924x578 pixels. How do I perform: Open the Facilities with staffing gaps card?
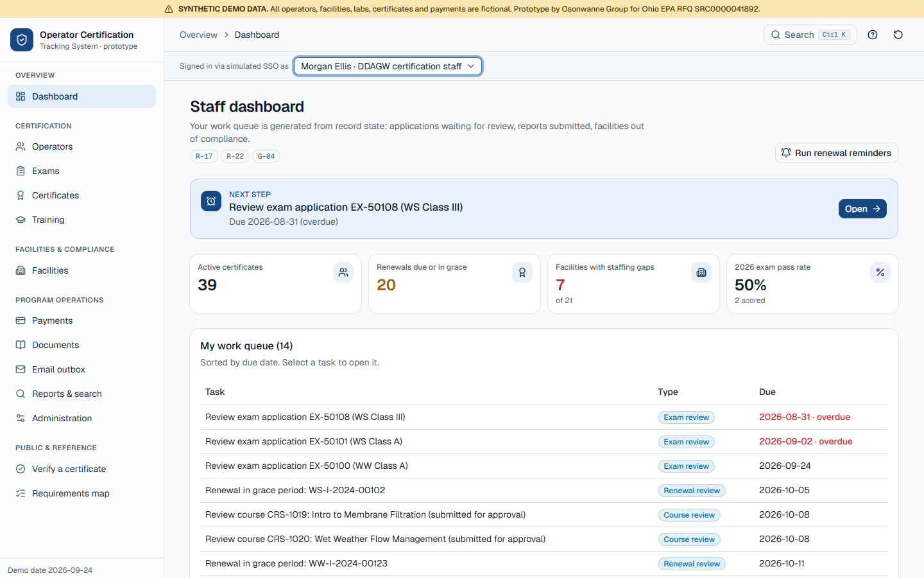pos(633,284)
